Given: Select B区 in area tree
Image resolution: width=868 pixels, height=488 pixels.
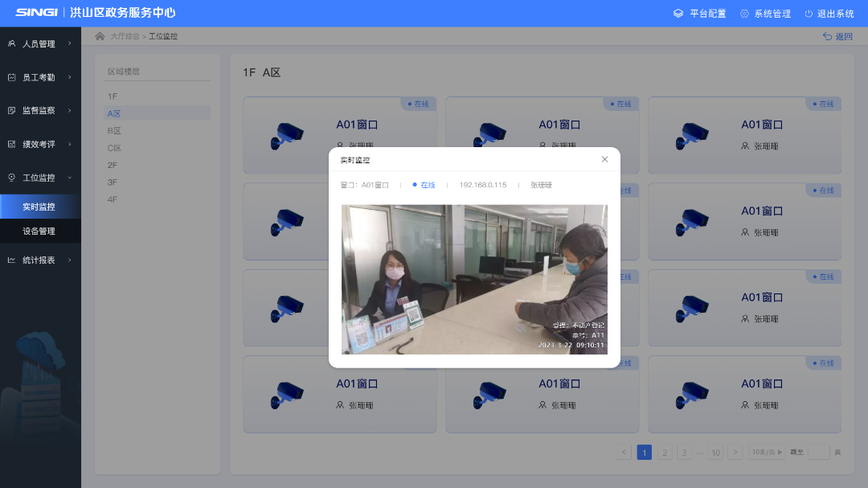Looking at the screenshot, I should pos(114,131).
